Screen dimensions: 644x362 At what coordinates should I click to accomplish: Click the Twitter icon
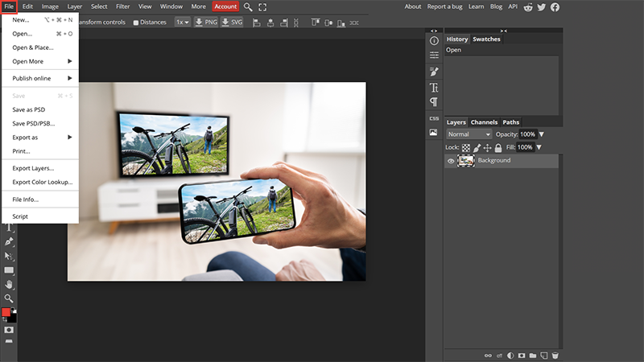coord(541,7)
